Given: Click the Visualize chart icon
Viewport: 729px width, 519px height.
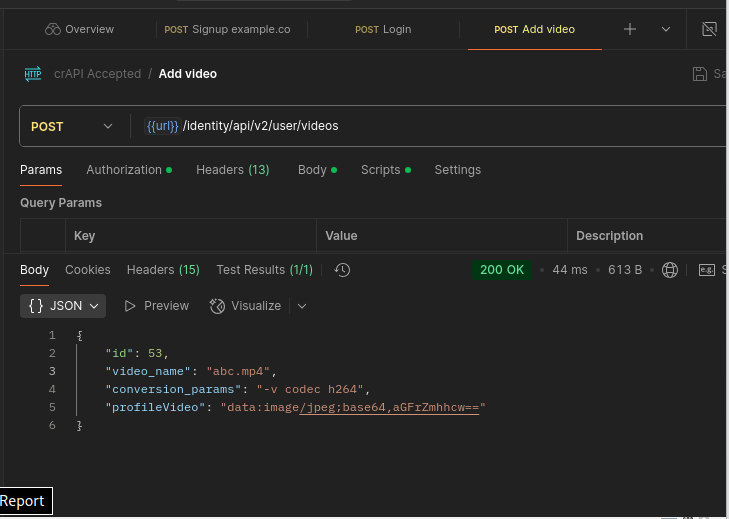Looking at the screenshot, I should point(217,306).
